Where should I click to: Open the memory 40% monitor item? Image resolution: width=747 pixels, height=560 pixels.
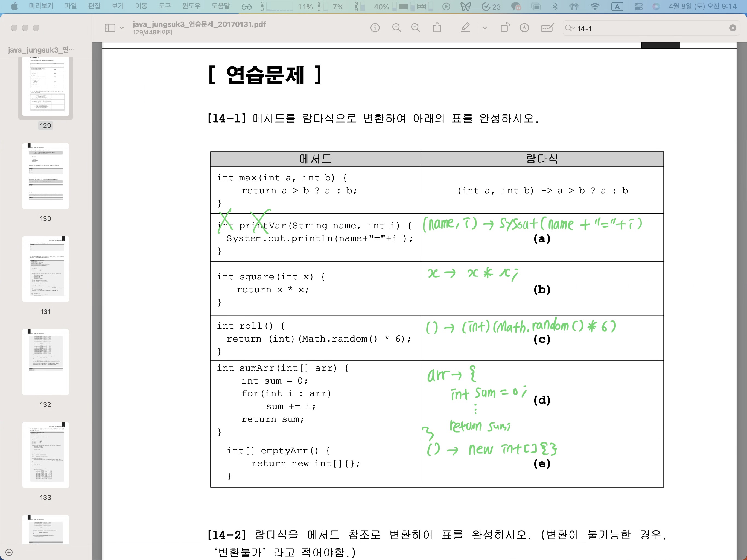click(372, 6)
